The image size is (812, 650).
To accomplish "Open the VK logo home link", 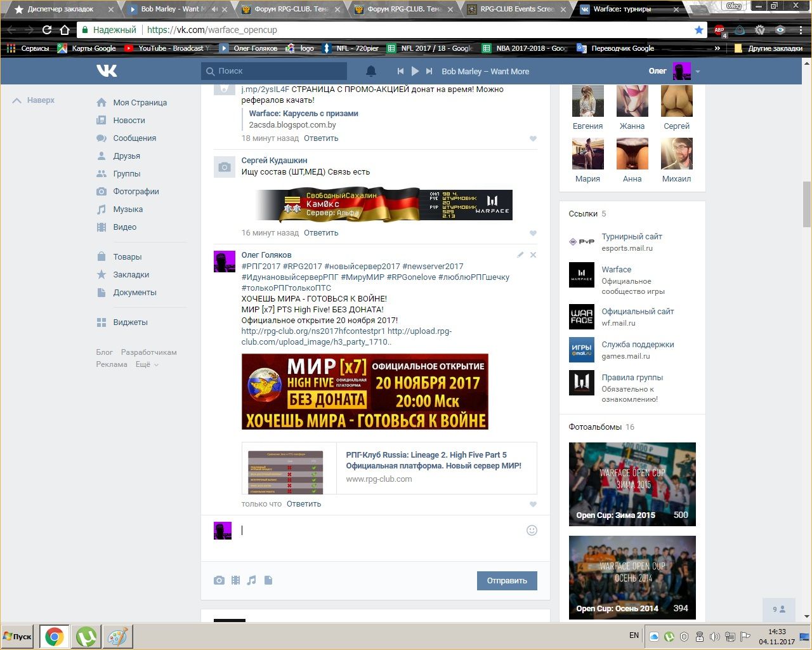I will click(107, 70).
